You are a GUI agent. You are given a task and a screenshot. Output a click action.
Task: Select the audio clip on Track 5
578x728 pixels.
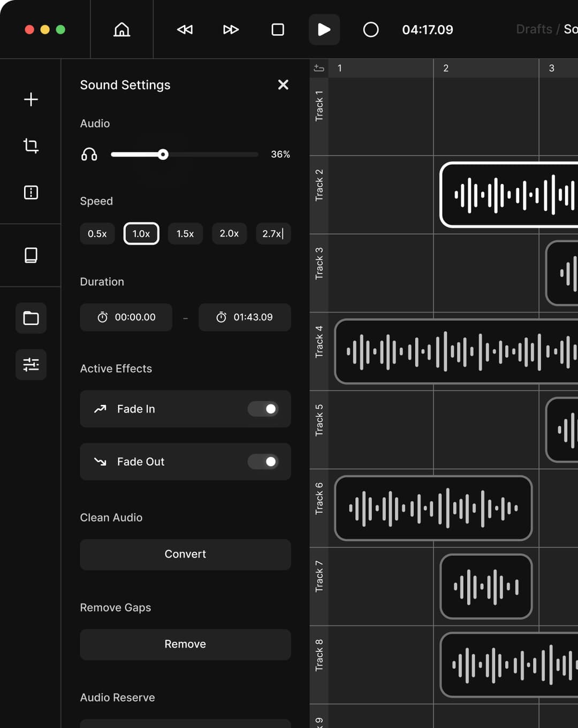click(562, 430)
